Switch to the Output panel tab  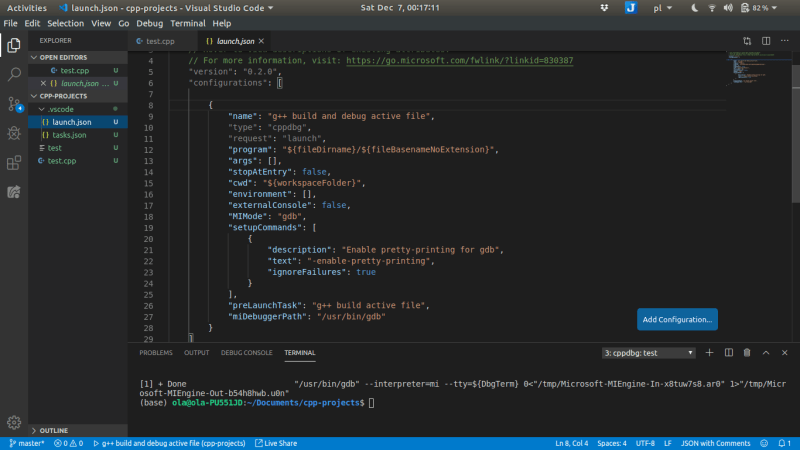tap(196, 353)
